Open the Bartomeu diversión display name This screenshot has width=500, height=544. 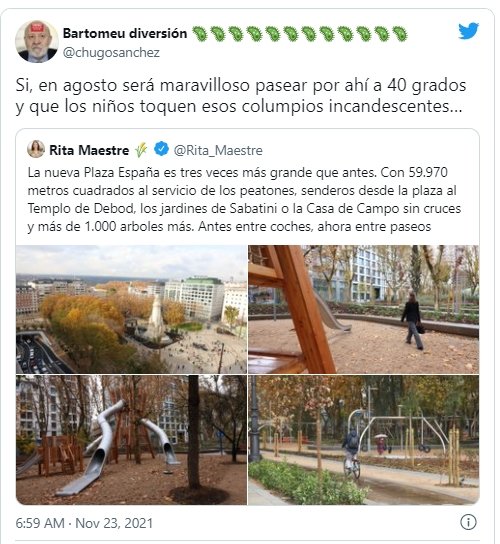[125, 33]
